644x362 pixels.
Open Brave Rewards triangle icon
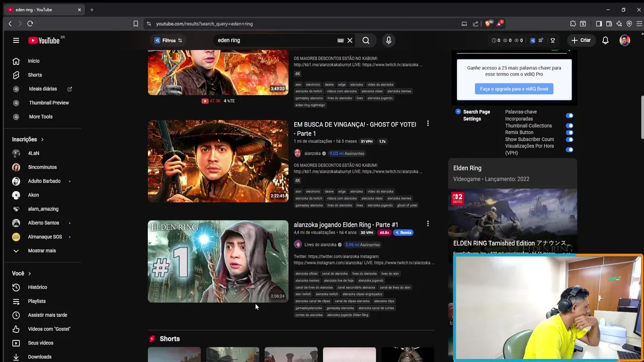(499, 24)
